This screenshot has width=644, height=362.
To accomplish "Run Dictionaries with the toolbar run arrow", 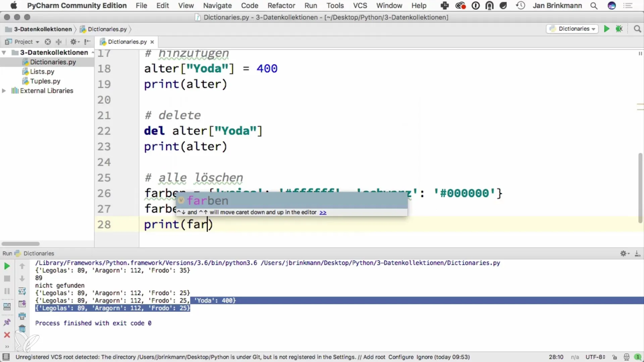I will coord(606,29).
